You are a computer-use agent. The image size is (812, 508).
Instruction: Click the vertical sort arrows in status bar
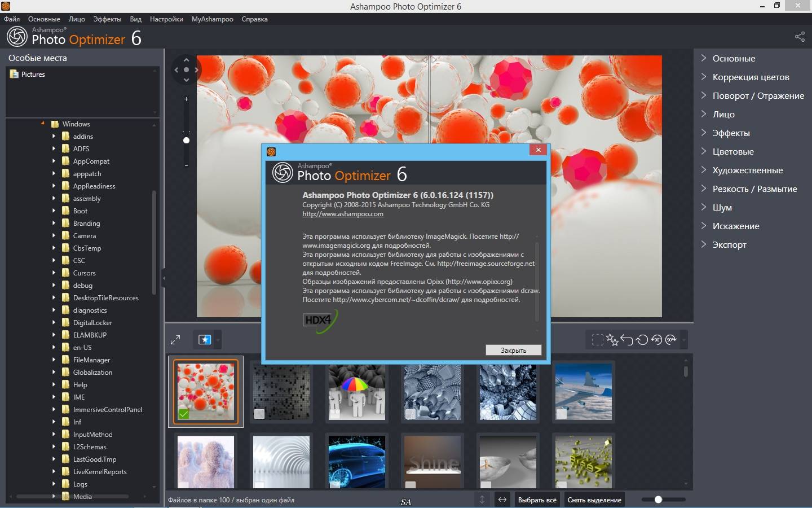[x=482, y=500]
